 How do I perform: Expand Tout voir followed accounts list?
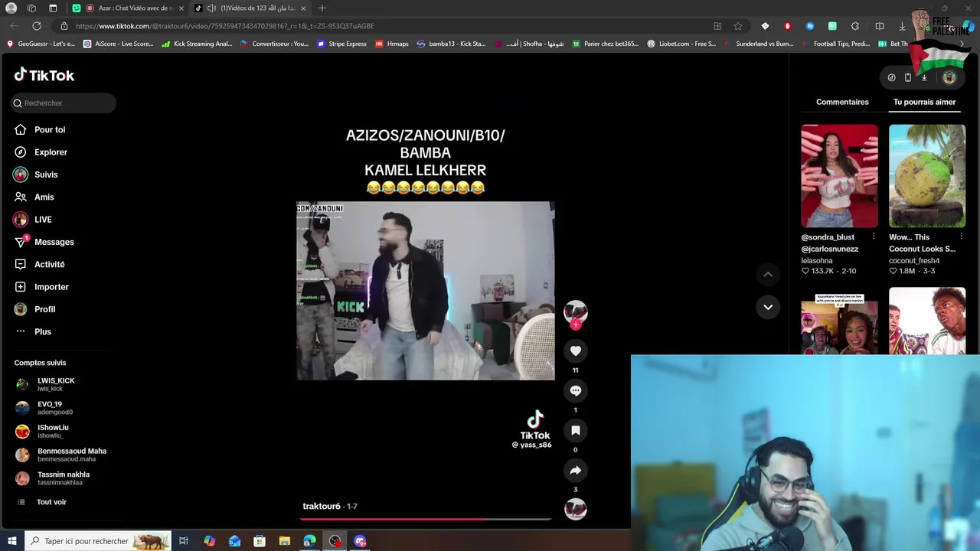42,502
